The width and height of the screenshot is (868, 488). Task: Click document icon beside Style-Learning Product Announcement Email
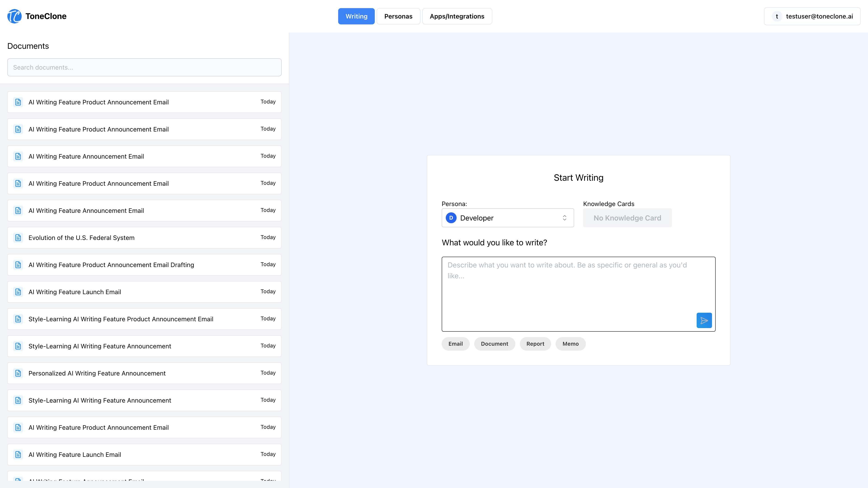click(x=18, y=319)
